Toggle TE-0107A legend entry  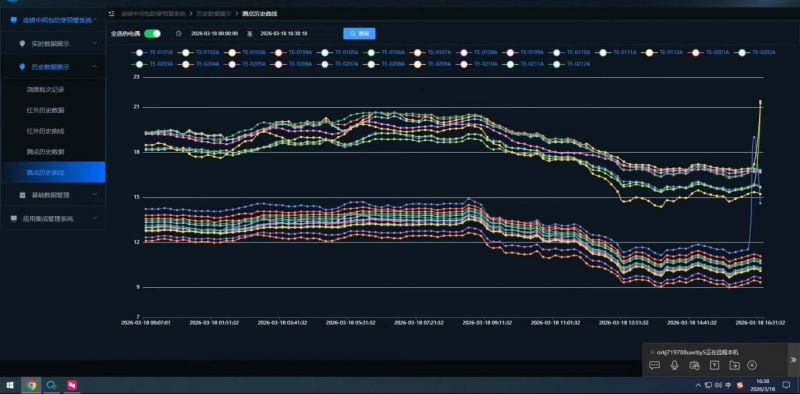431,52
